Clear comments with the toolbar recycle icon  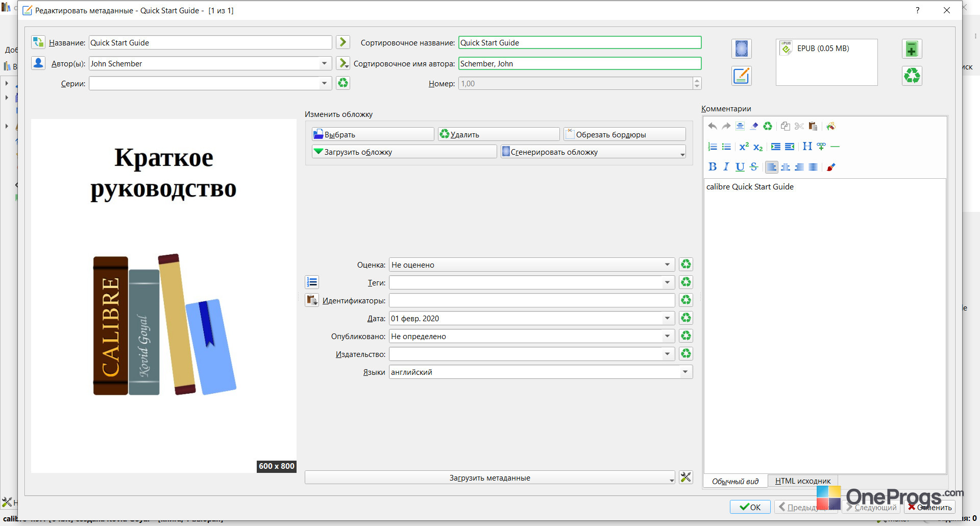[x=768, y=126]
